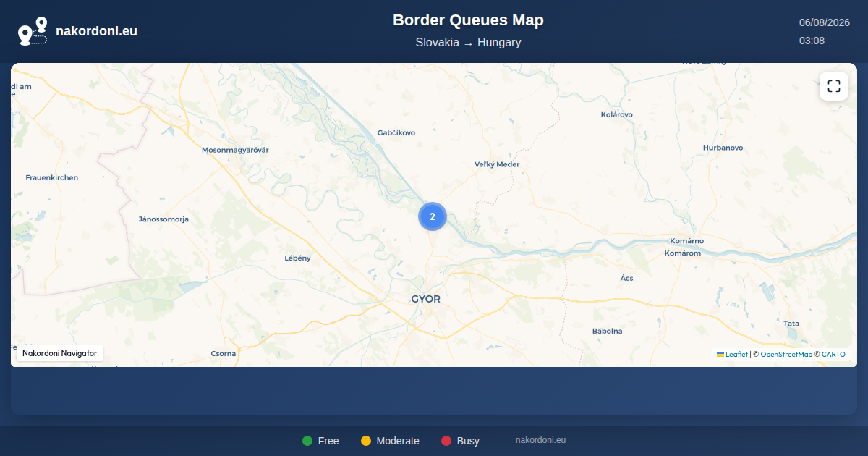The image size is (868, 456).
Task: Click the Frauenkirchen map label
Action: (x=52, y=177)
